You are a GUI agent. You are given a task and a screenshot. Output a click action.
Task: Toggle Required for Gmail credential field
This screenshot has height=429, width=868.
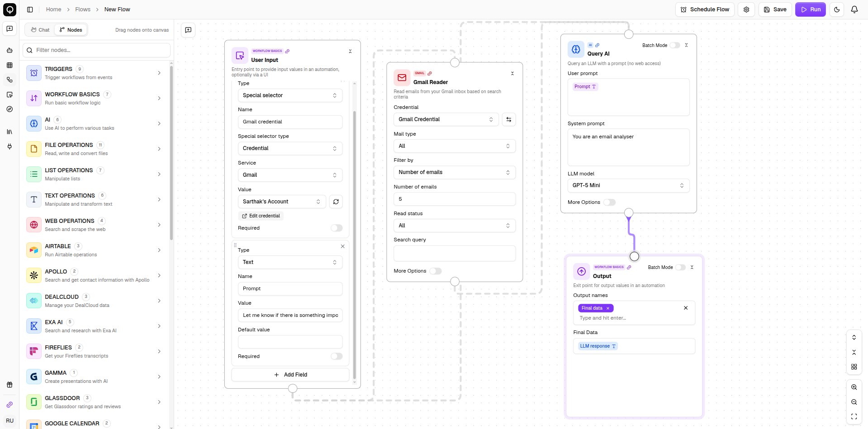pos(337,228)
